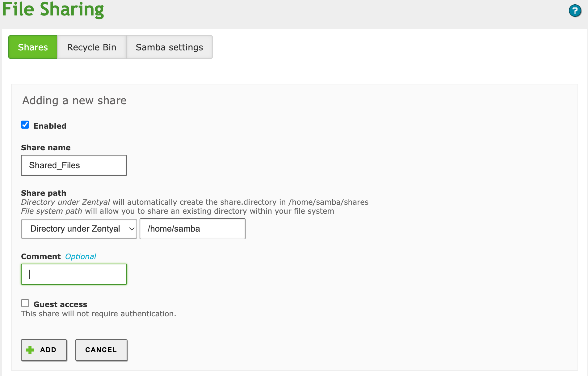
Task: Go to the Samba settings tab
Action: (169, 47)
